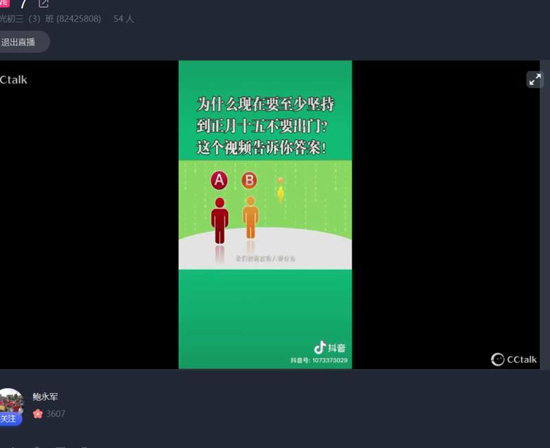Click the CCtalk watermark at bottom right

[x=514, y=359]
